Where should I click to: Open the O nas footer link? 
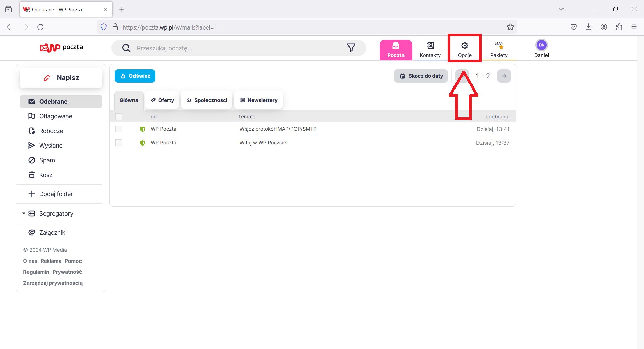point(30,261)
